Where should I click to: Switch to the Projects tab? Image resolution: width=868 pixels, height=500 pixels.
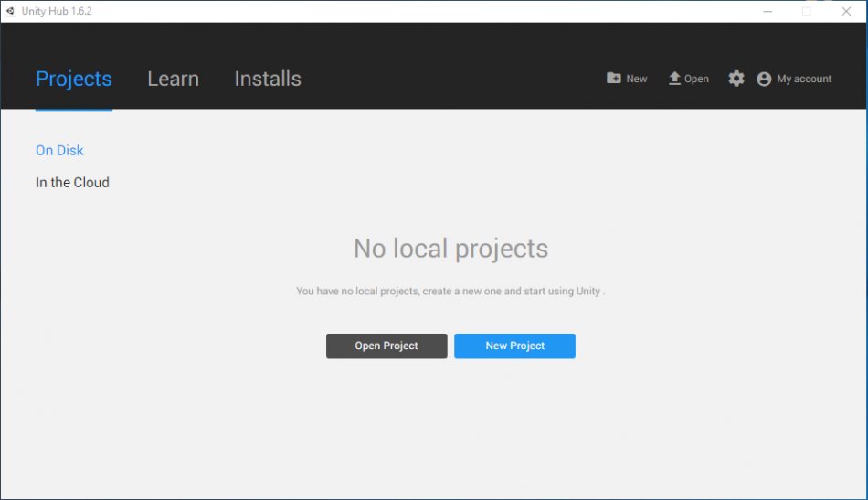point(74,79)
